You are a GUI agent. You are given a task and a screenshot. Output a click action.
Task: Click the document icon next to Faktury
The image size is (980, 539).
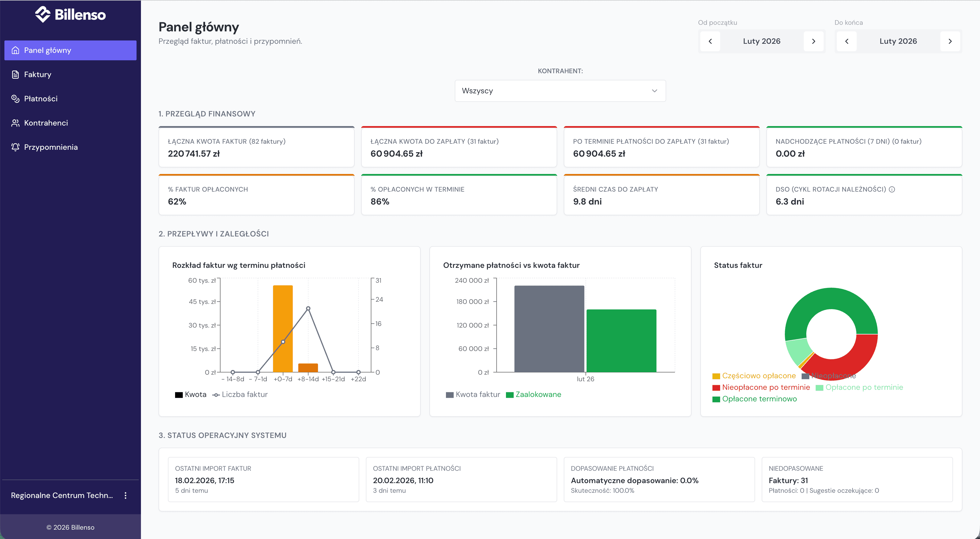coord(15,75)
